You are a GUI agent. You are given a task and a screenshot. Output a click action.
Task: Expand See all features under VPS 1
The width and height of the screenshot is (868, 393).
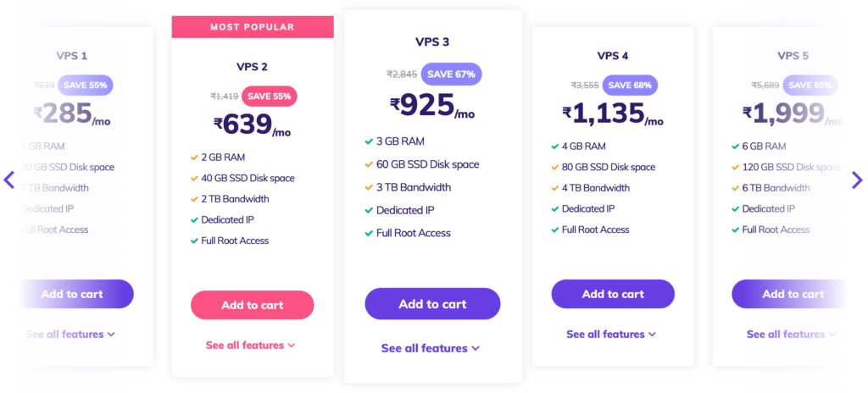[x=70, y=335]
